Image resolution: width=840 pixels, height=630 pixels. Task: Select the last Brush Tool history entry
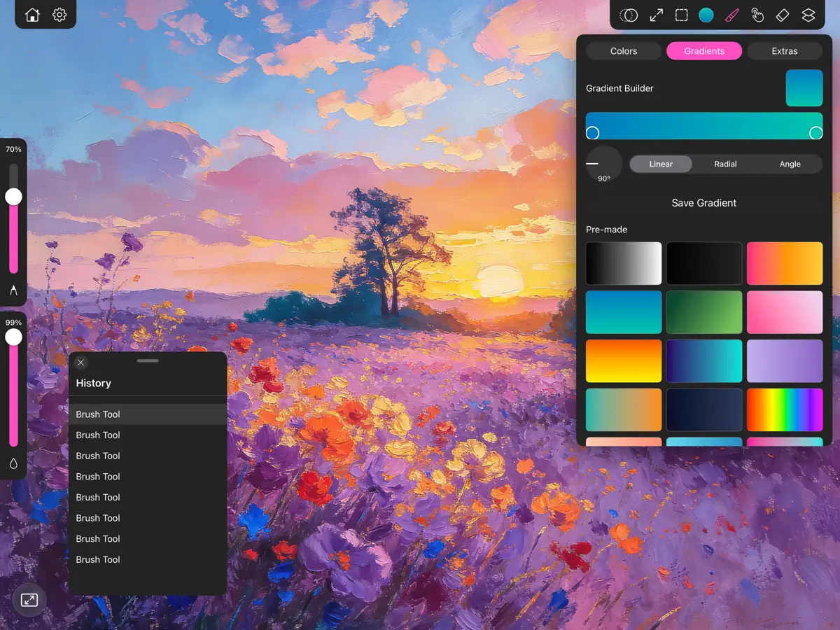[148, 559]
